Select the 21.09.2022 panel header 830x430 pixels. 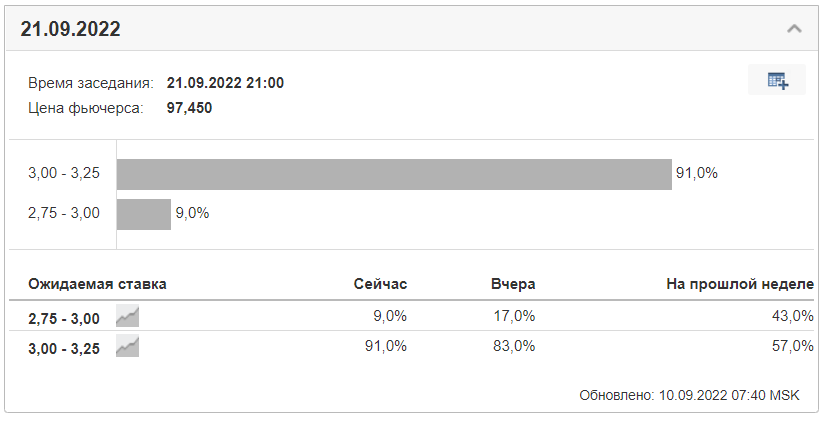pos(412,29)
